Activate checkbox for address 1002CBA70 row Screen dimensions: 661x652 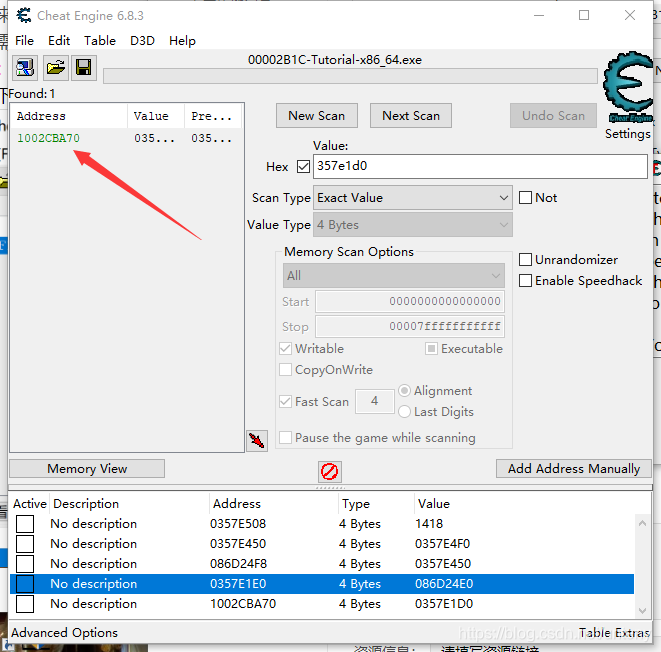point(25,604)
